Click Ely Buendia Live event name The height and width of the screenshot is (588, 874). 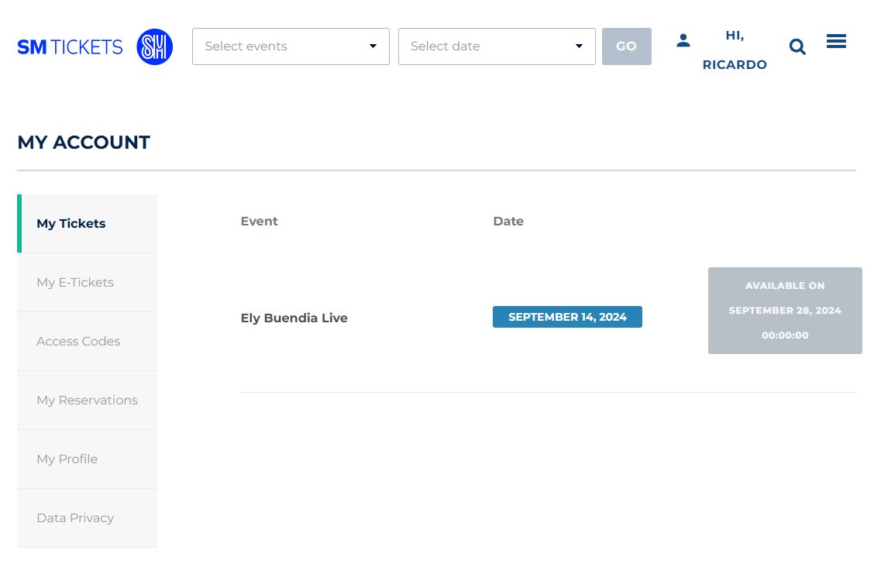pyautogui.click(x=294, y=318)
